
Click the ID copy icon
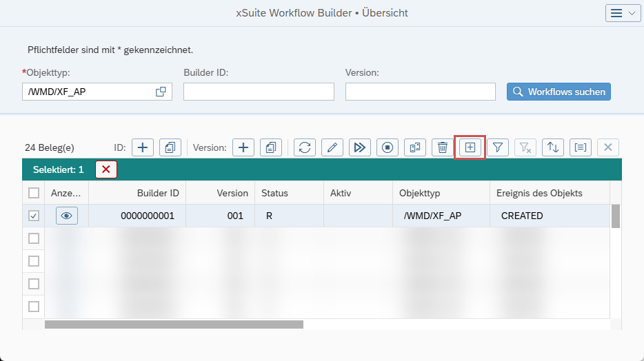(x=170, y=147)
